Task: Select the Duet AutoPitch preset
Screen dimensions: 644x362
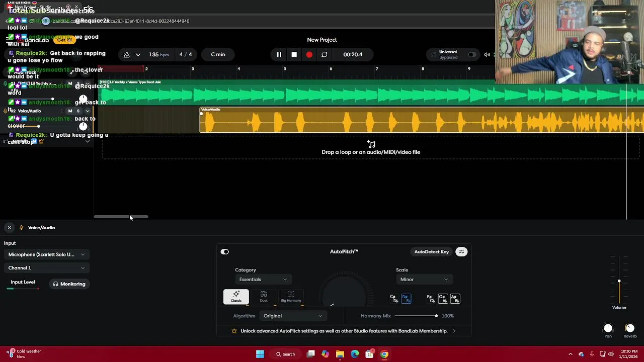Action: [264, 297]
